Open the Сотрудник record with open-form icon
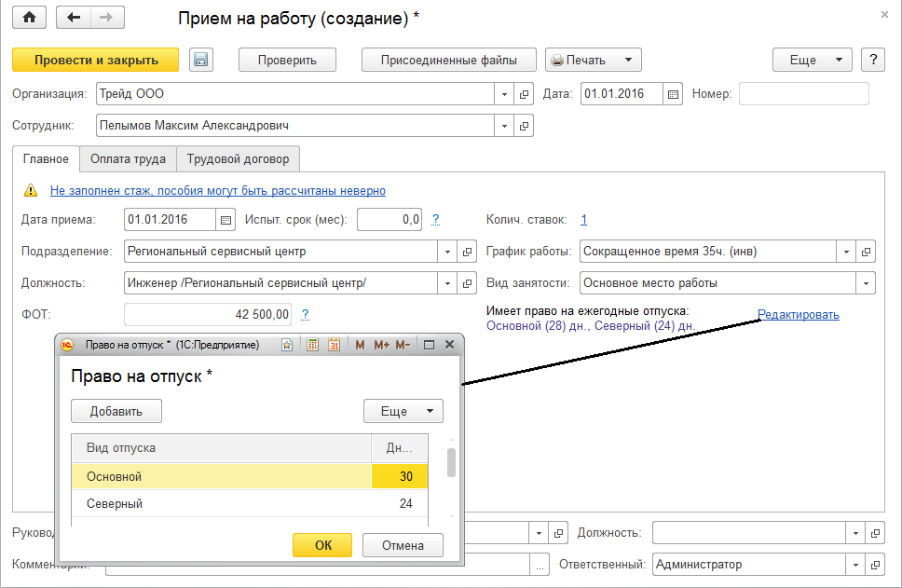 tap(524, 126)
